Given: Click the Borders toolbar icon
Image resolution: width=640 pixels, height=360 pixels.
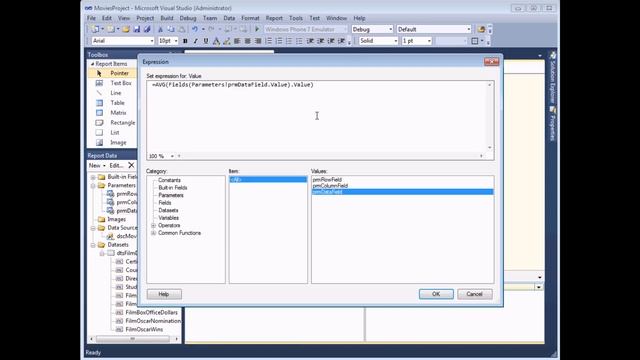Looking at the screenshot, I should point(475,41).
